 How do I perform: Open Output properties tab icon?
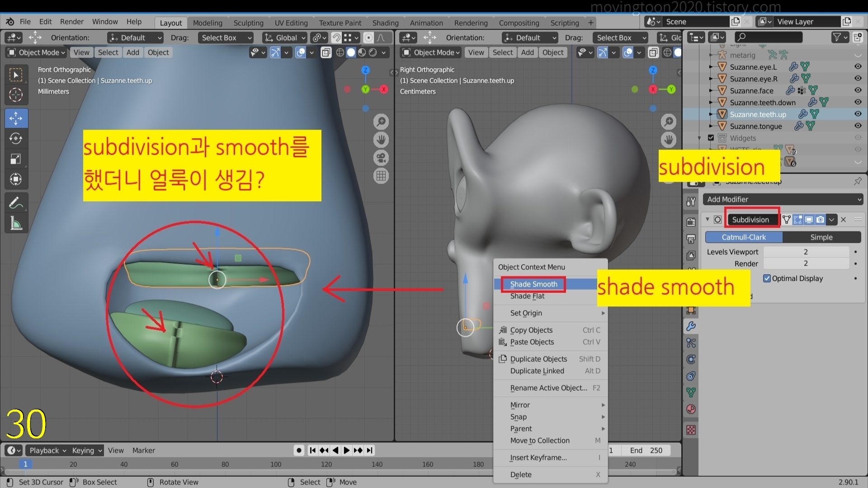691,239
